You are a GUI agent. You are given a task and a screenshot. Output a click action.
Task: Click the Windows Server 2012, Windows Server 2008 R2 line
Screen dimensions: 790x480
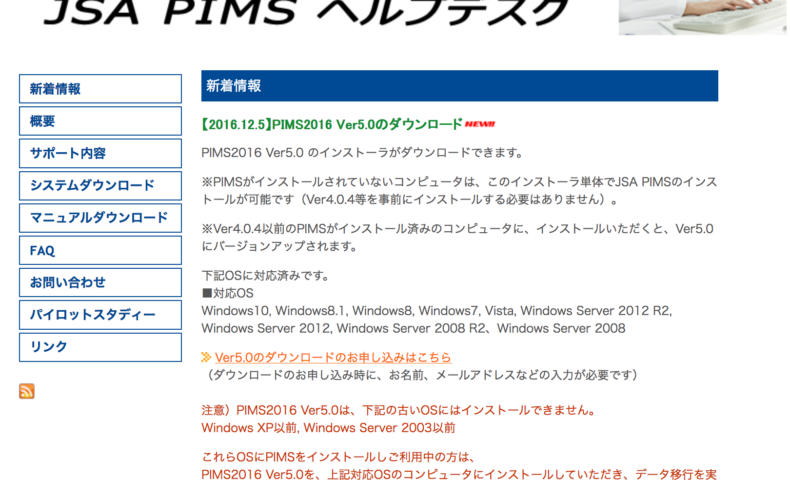(413, 328)
